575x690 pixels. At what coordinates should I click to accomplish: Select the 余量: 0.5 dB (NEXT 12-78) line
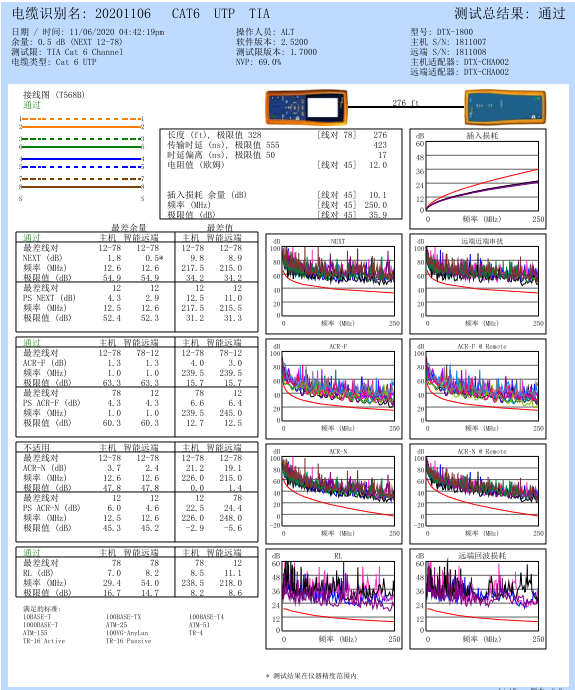point(67,42)
